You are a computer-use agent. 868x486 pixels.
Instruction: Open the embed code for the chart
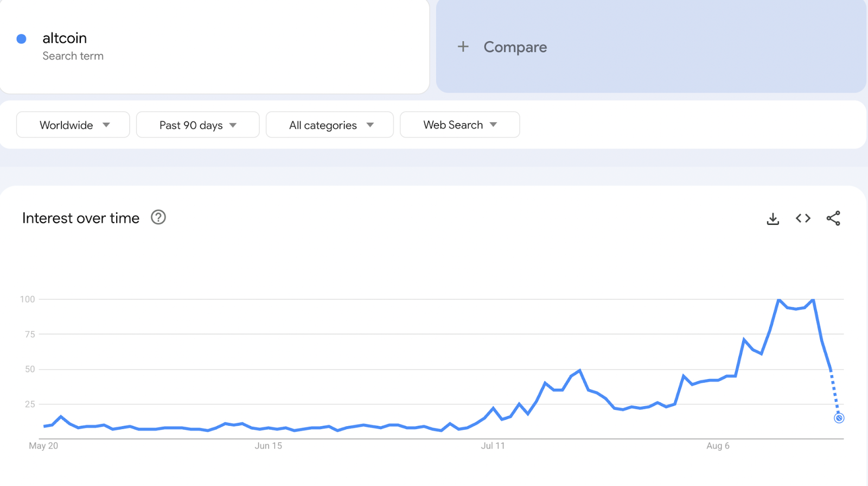802,218
